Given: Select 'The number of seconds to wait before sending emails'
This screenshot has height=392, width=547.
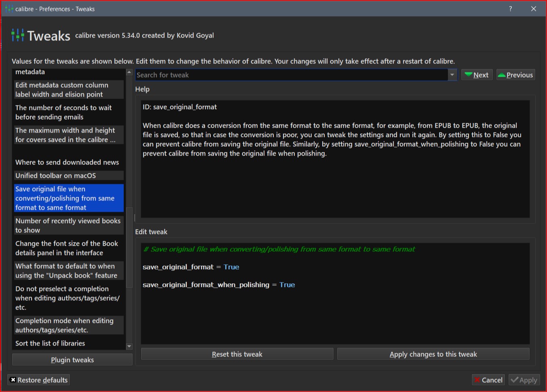Looking at the screenshot, I should coord(68,112).
